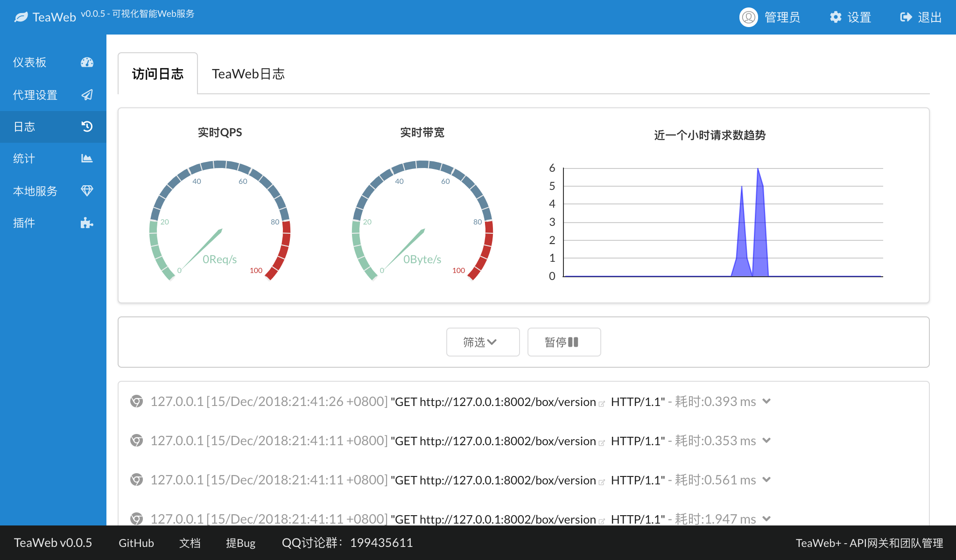The height and width of the screenshot is (560, 956).
Task: Open external link icon on 0.353 ms entry
Action: (x=602, y=443)
